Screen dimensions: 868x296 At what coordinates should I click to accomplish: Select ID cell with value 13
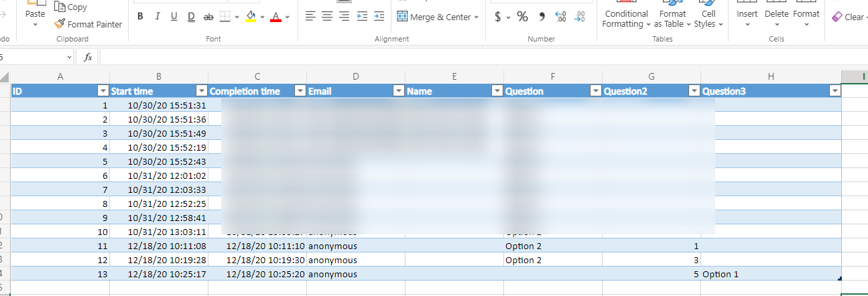[60, 274]
